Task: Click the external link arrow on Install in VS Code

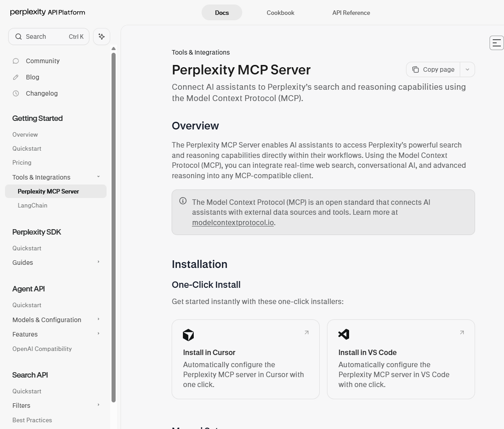Action: tap(462, 332)
